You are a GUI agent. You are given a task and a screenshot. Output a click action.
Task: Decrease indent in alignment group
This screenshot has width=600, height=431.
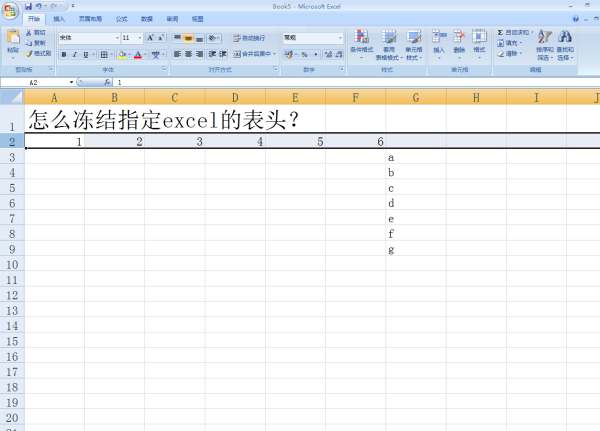(212, 54)
